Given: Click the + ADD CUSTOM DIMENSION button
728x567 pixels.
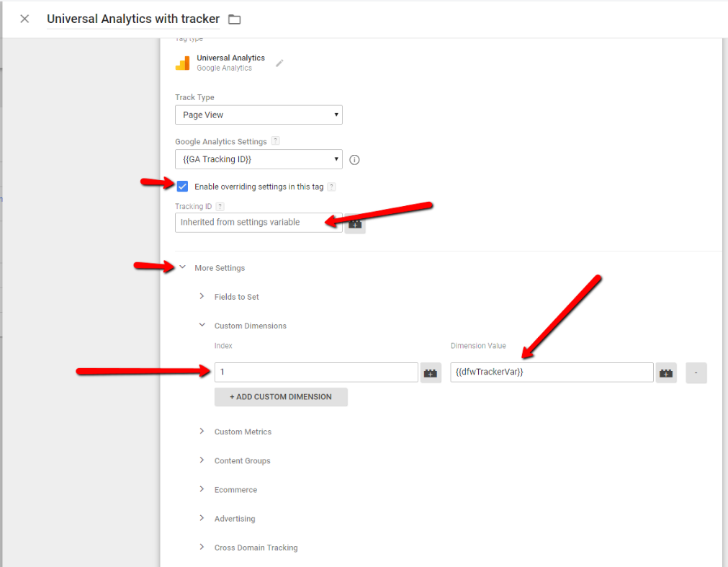Looking at the screenshot, I should (x=281, y=397).
